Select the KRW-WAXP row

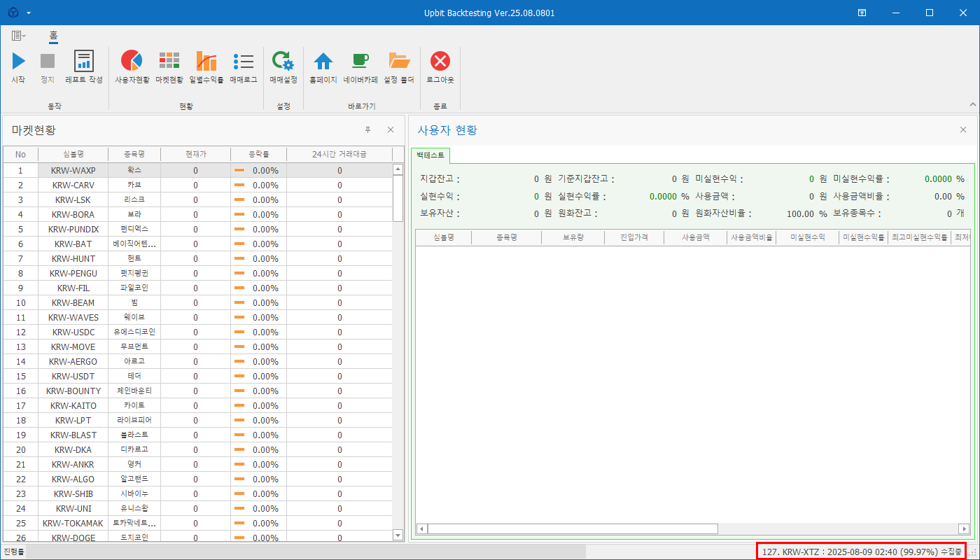pos(198,170)
